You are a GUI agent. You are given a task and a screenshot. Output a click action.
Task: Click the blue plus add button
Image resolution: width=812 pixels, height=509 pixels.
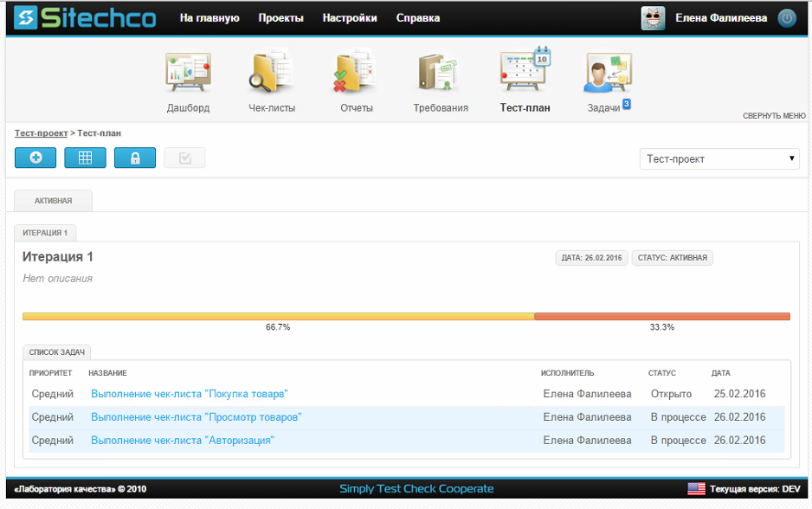point(35,158)
